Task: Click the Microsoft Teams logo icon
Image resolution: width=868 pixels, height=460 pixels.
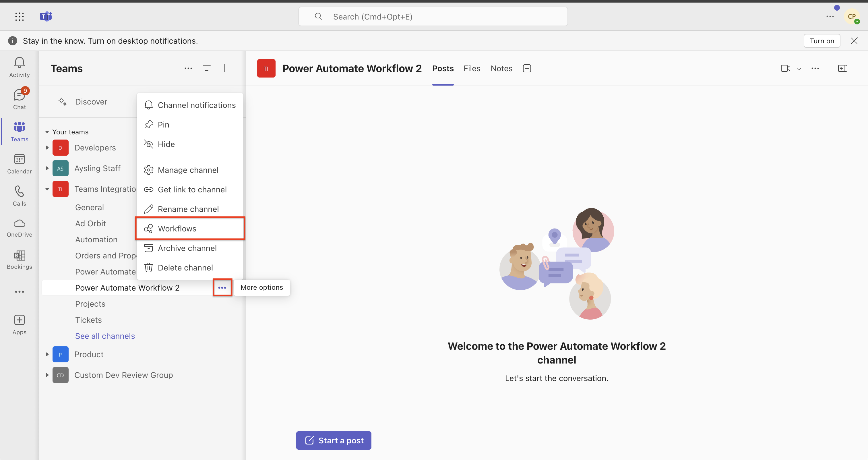Action: click(46, 17)
